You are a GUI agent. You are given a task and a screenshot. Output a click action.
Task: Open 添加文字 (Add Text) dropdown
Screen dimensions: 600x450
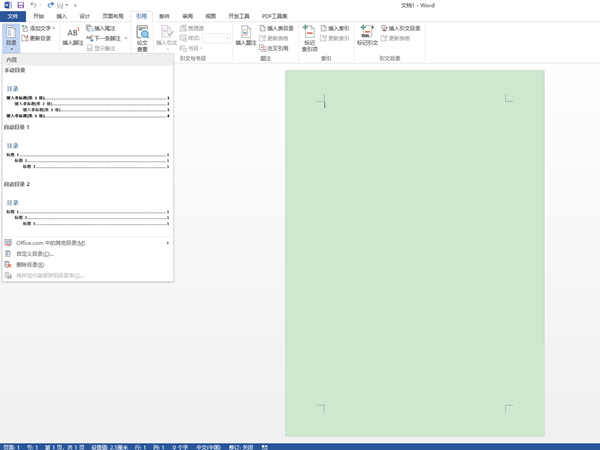(x=40, y=28)
